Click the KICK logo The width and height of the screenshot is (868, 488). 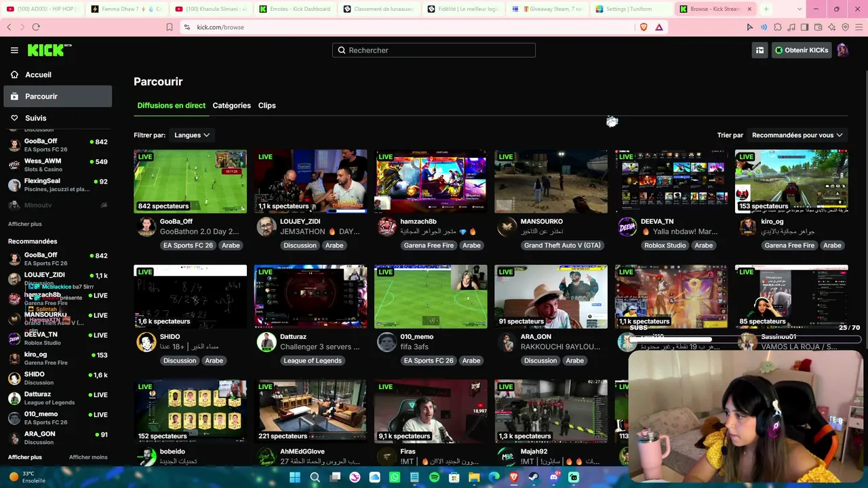(50, 50)
